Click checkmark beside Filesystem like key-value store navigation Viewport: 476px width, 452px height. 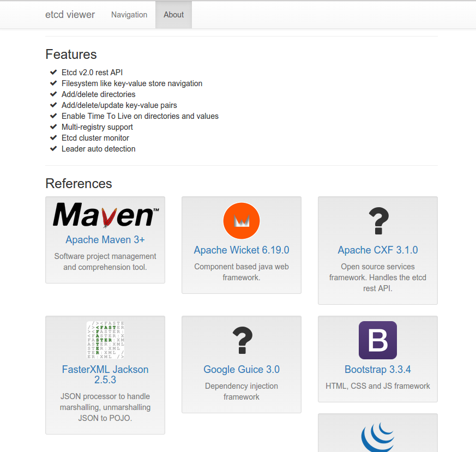tap(53, 83)
